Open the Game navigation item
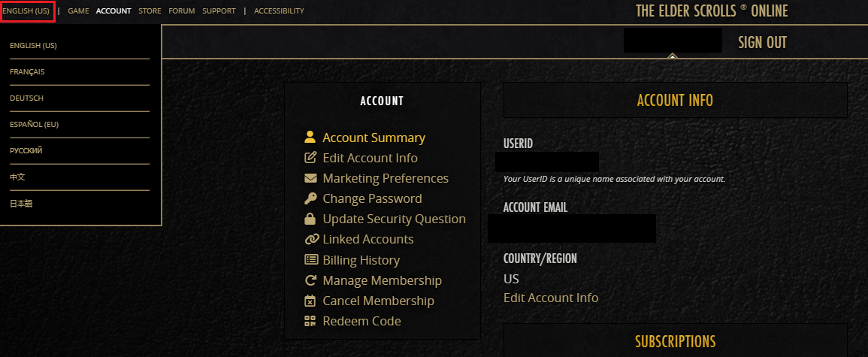 (x=78, y=11)
